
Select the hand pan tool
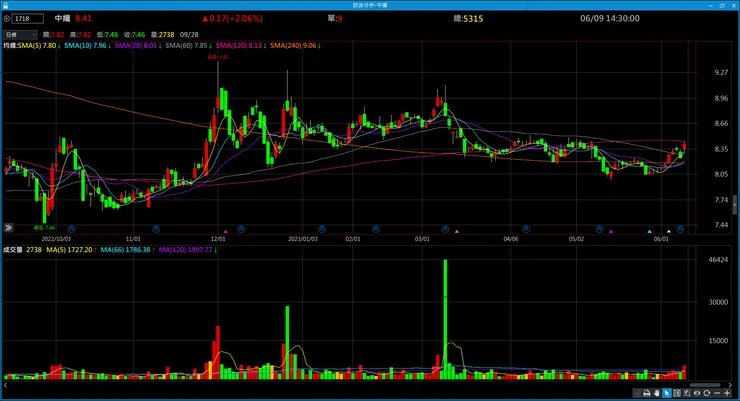(x=656, y=393)
